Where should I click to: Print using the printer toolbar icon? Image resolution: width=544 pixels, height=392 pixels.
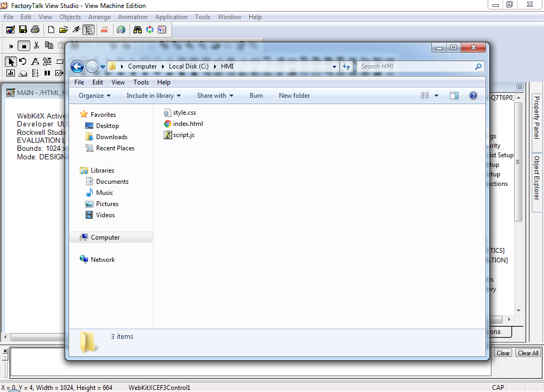coord(35,30)
